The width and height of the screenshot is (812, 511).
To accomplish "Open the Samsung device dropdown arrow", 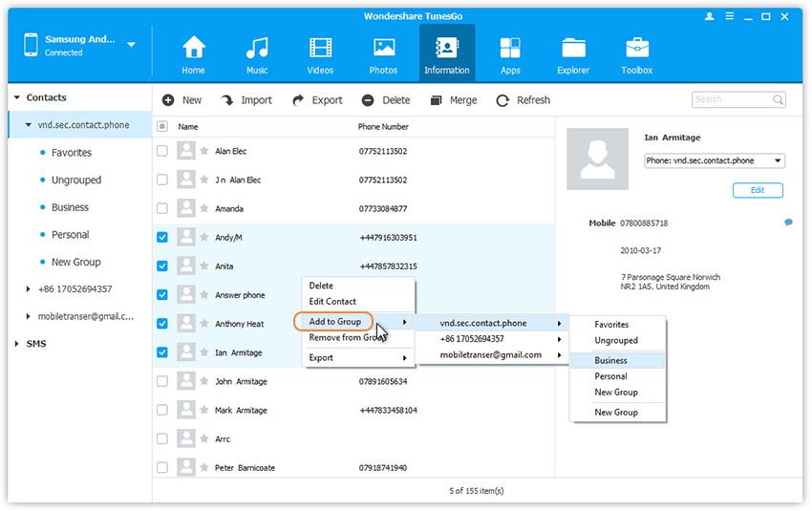I will [131, 45].
